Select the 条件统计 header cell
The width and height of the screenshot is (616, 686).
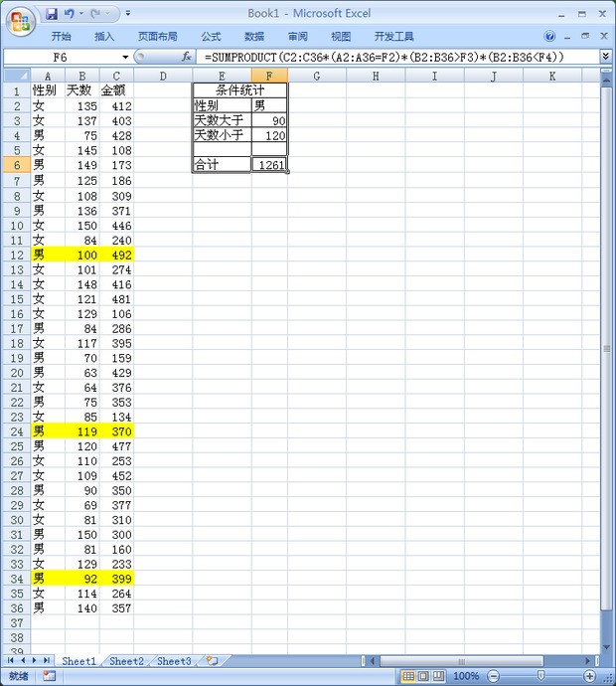click(x=239, y=90)
